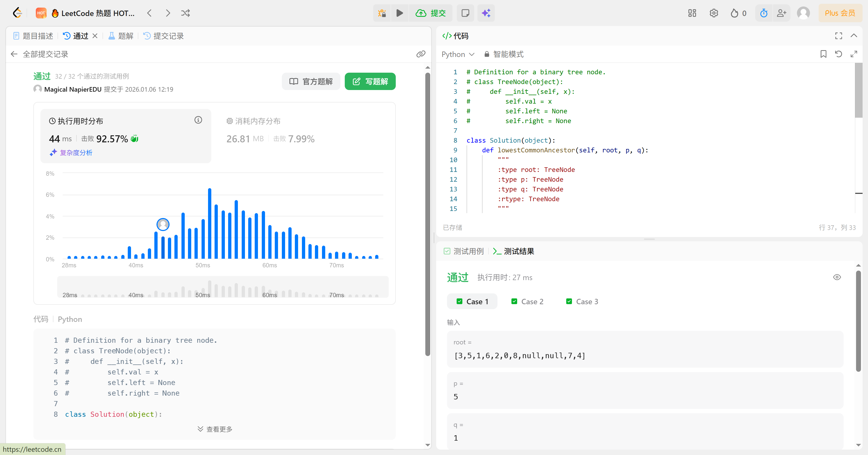This screenshot has width=868, height=455.
Task: Click the AI sparkle assistant icon
Action: (x=486, y=13)
